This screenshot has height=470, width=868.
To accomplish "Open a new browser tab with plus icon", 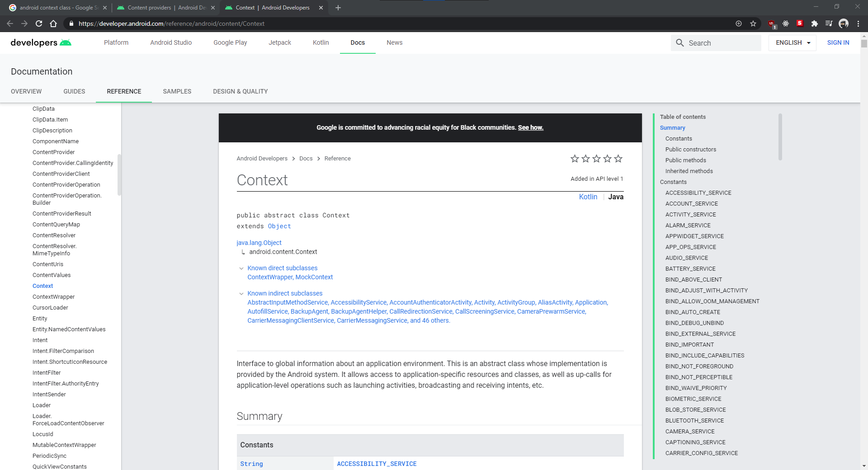I will 338,8.
